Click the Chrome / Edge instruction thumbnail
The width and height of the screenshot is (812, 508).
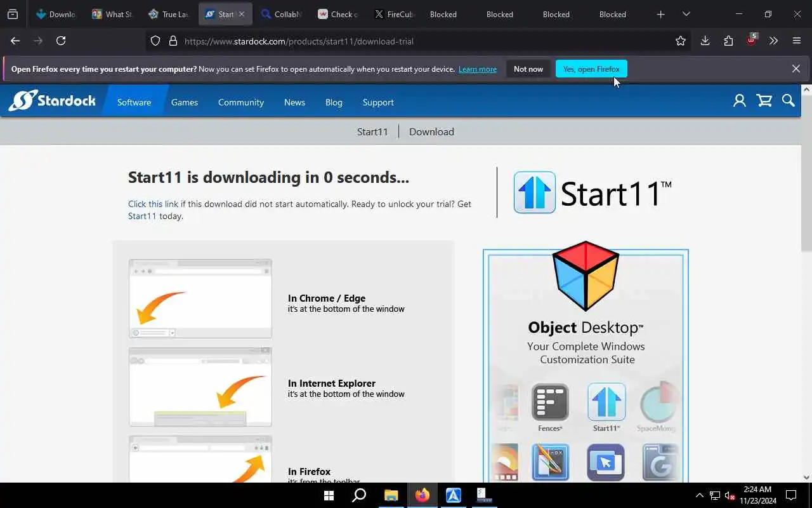click(x=200, y=298)
